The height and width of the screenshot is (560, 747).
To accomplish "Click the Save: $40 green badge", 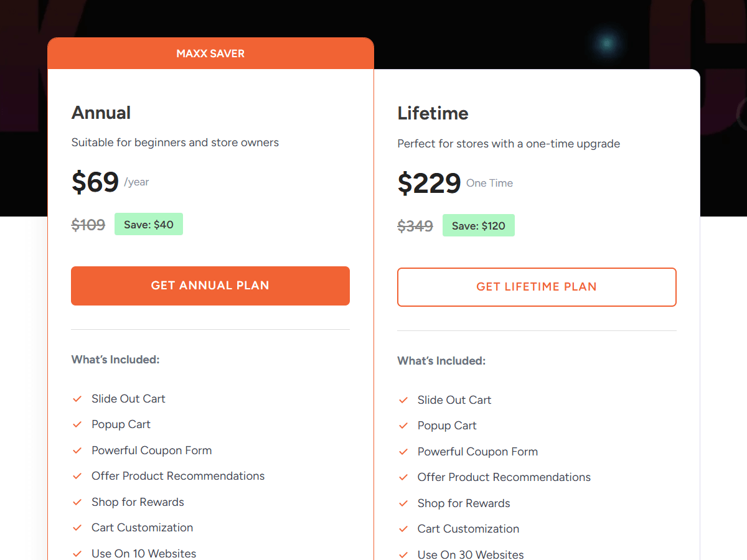I will [x=149, y=224].
